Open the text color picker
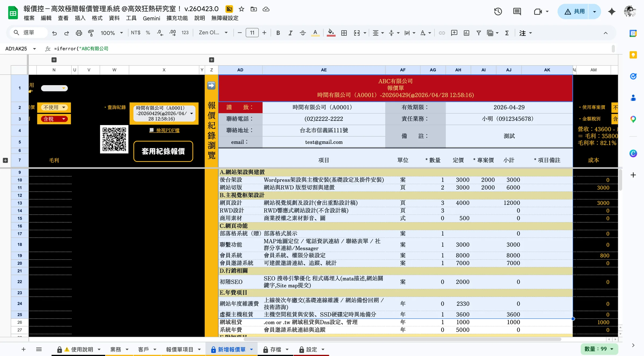Screen dimensions: 644x356 click(x=315, y=33)
